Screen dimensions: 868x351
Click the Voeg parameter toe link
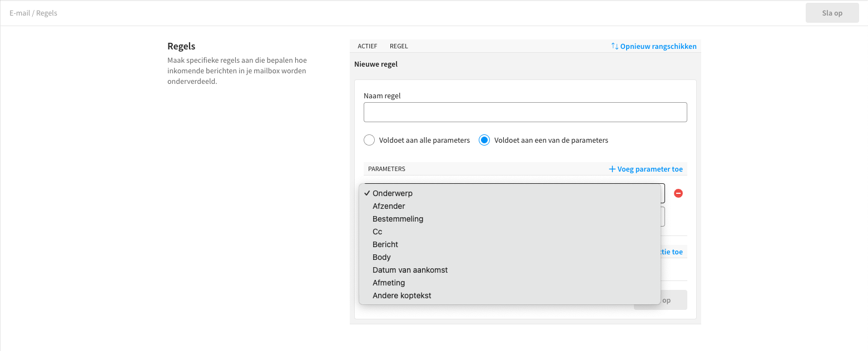coord(649,169)
